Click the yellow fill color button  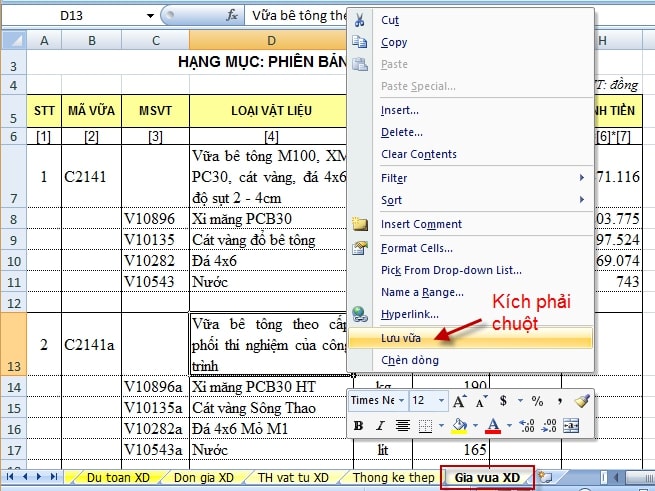457,425
